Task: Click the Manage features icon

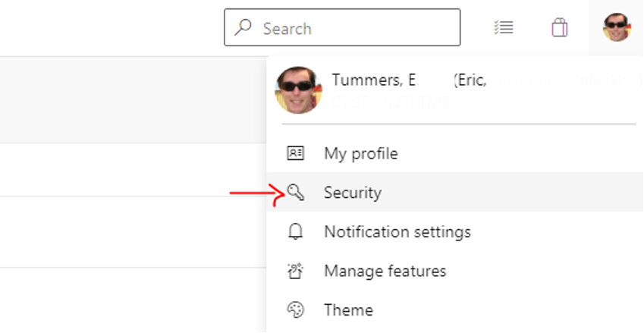Action: pos(295,271)
